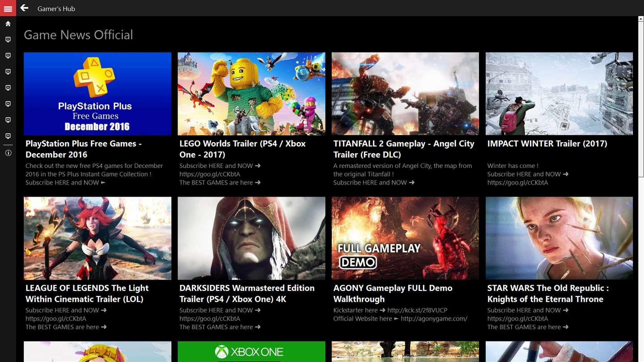644x362 pixels.
Task: Open the green Xbox One thumbnail
Action: [x=251, y=352]
